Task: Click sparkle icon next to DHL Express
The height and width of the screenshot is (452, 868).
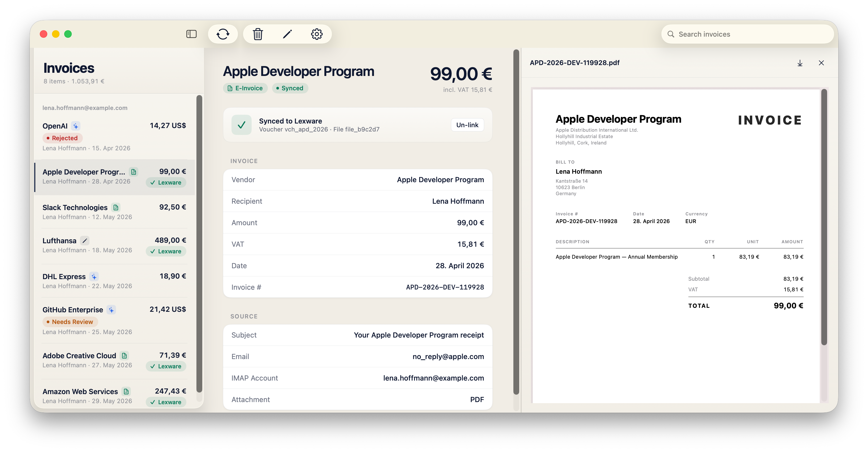Action: coord(94,277)
